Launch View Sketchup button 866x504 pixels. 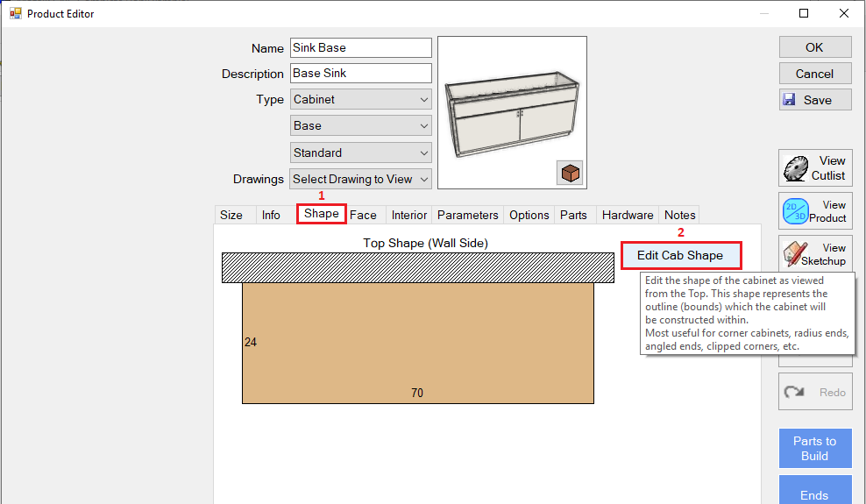[x=815, y=254]
